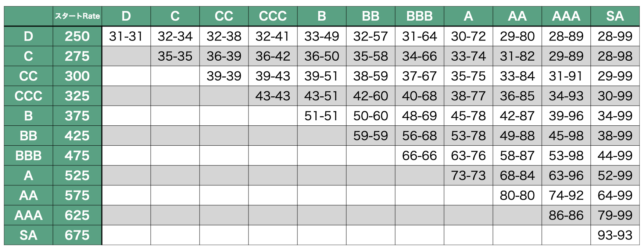This screenshot has width=644, height=249.
Task: Select the CCC row label cell
Action: (28, 96)
